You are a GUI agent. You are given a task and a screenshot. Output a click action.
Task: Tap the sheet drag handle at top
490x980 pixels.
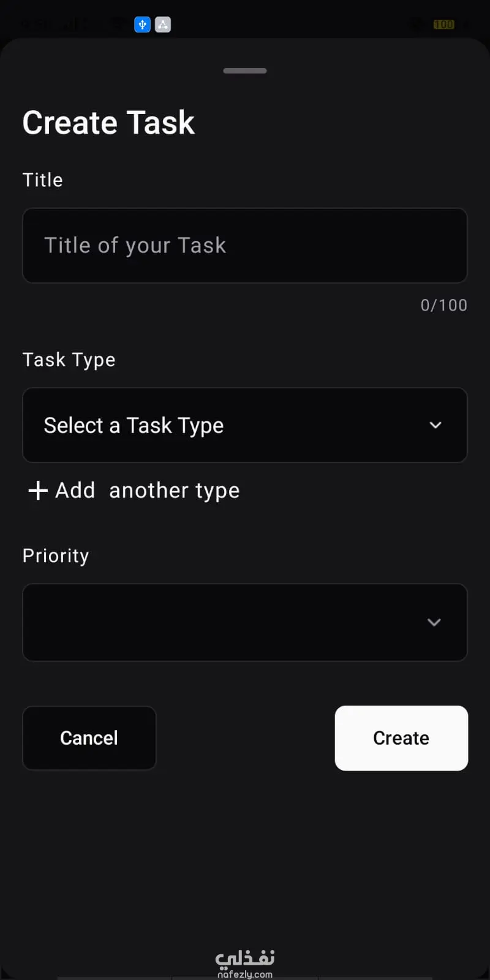click(x=245, y=71)
